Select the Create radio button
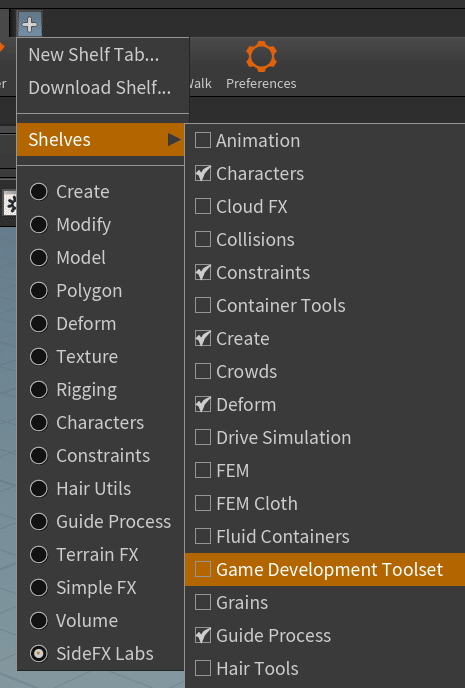The image size is (465, 688). [x=39, y=192]
